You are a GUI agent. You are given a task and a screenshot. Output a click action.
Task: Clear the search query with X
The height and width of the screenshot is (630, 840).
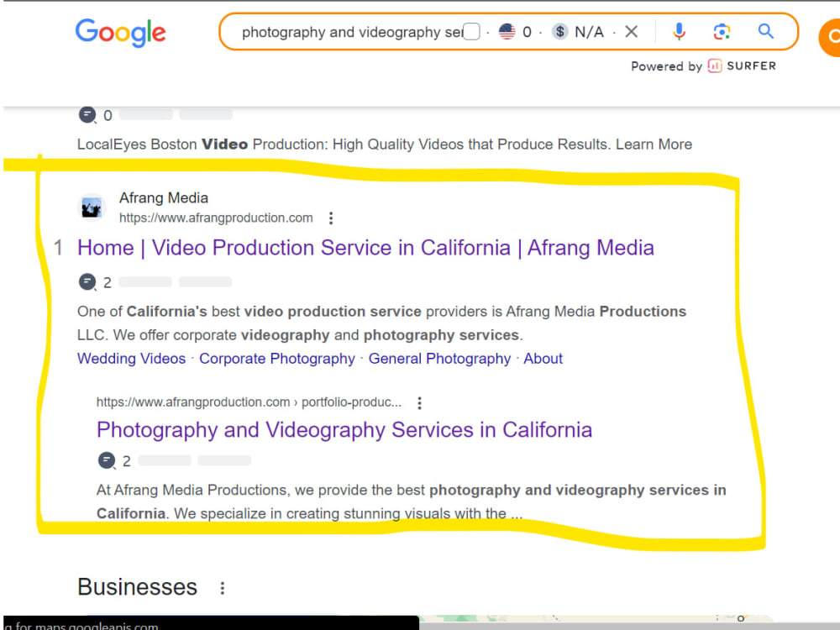(x=632, y=32)
